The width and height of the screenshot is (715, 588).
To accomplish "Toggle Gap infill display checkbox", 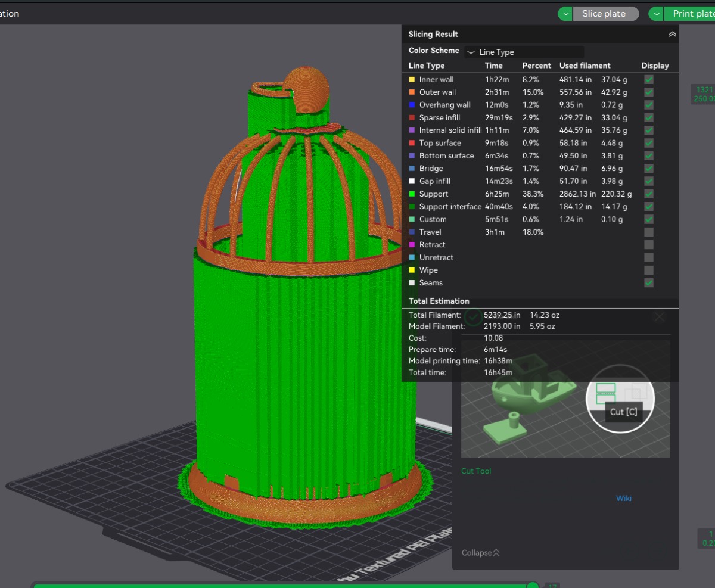I will [649, 181].
